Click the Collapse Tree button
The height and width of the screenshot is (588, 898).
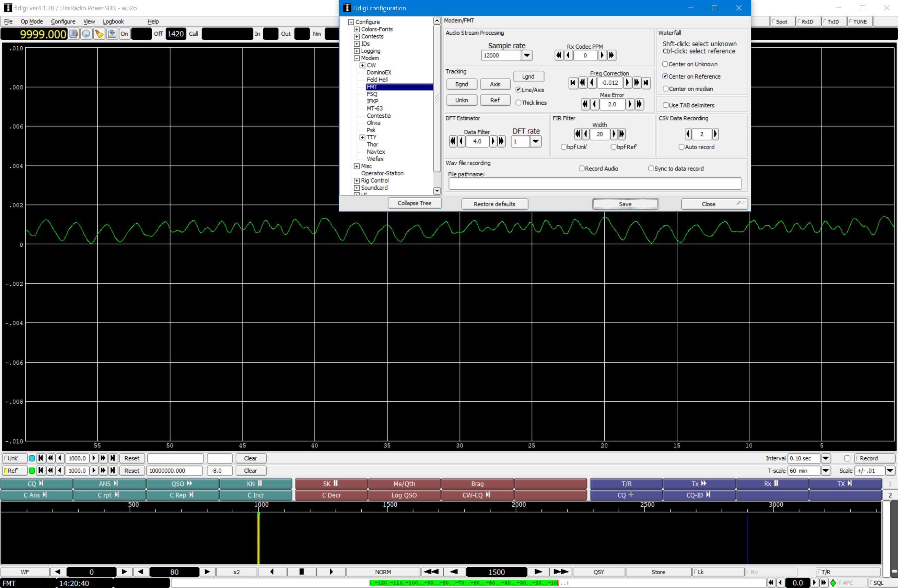[x=414, y=203]
